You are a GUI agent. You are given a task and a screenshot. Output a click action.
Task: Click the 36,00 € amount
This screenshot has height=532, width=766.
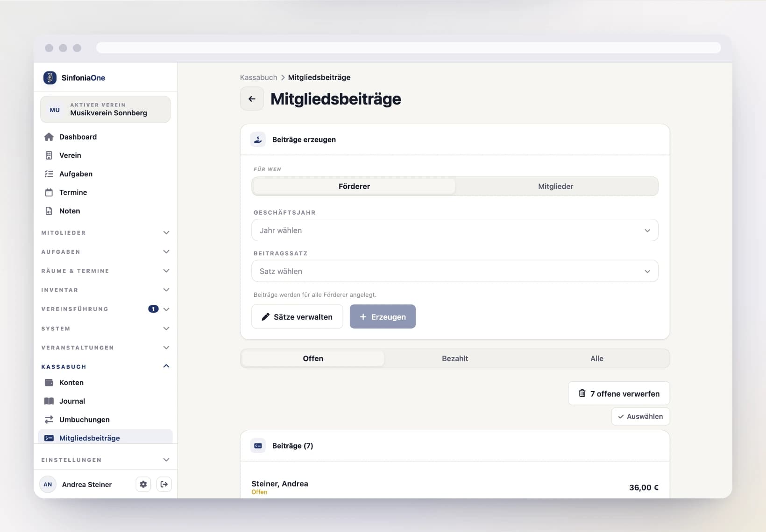(644, 488)
